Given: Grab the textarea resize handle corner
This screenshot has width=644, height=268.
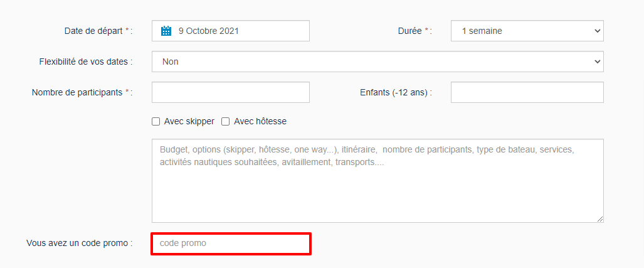Looking at the screenshot, I should 600,219.
